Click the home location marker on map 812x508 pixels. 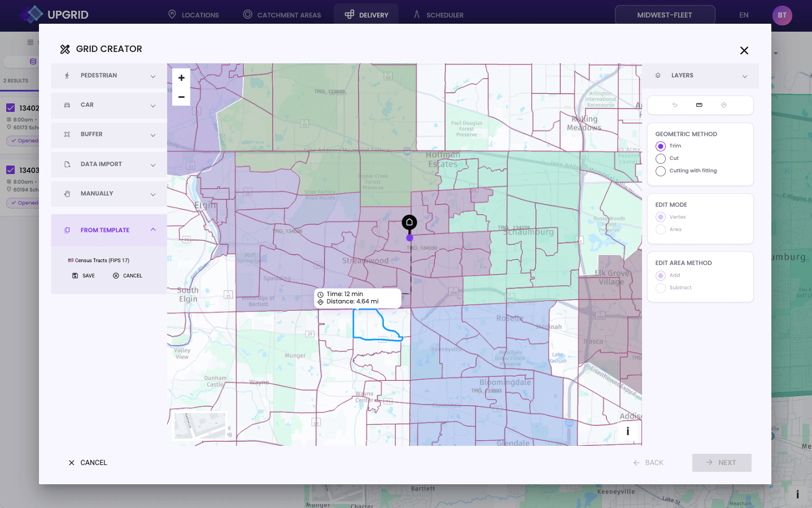[x=409, y=223]
